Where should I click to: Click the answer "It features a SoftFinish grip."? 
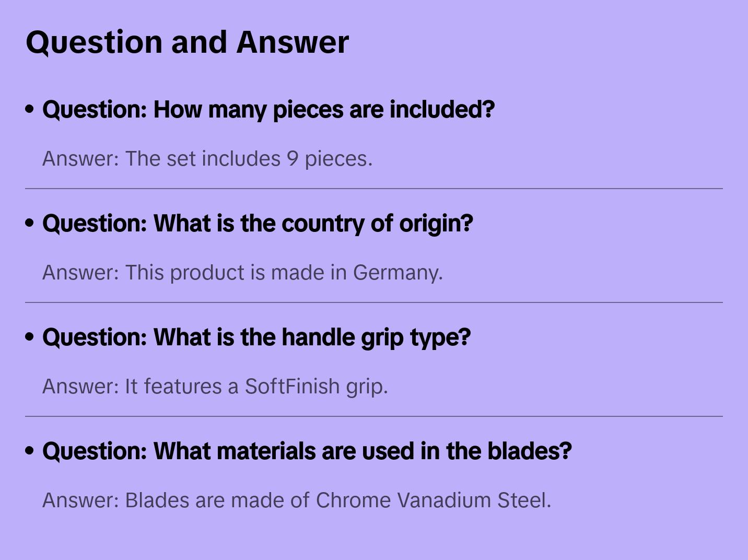(215, 387)
